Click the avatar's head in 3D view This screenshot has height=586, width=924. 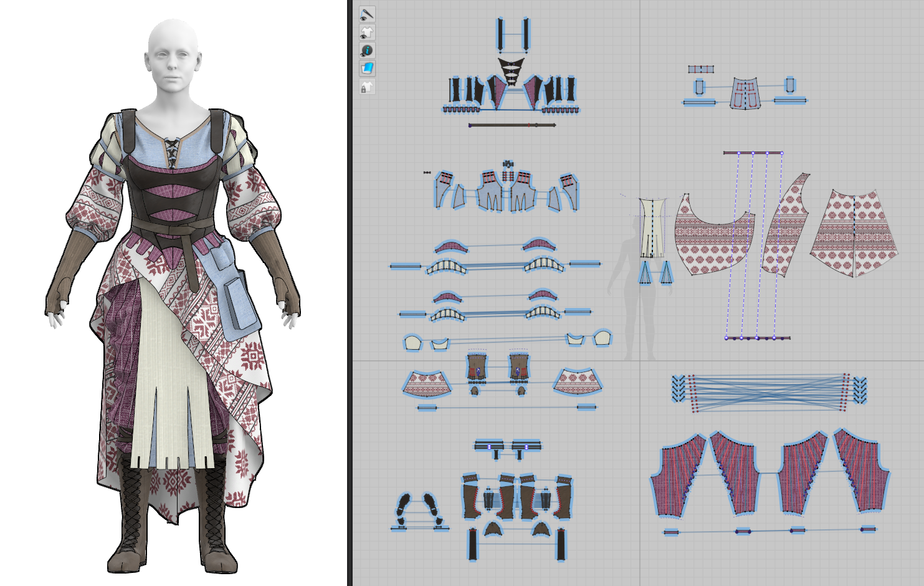click(173, 56)
